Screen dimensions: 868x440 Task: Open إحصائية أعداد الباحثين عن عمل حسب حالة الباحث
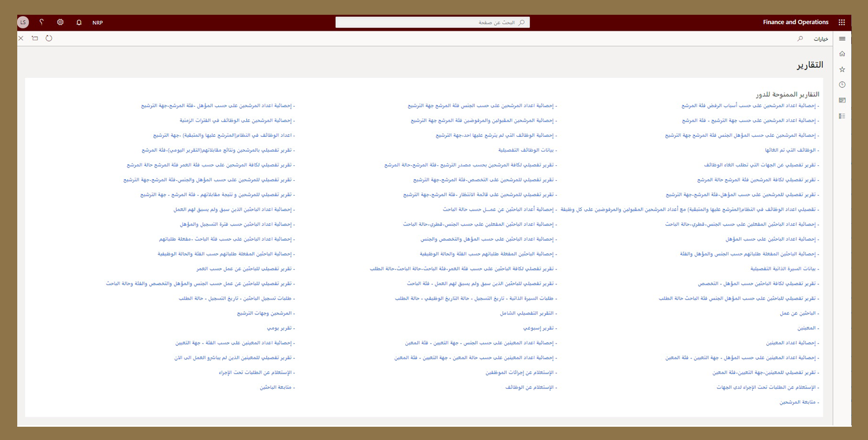[500, 209]
